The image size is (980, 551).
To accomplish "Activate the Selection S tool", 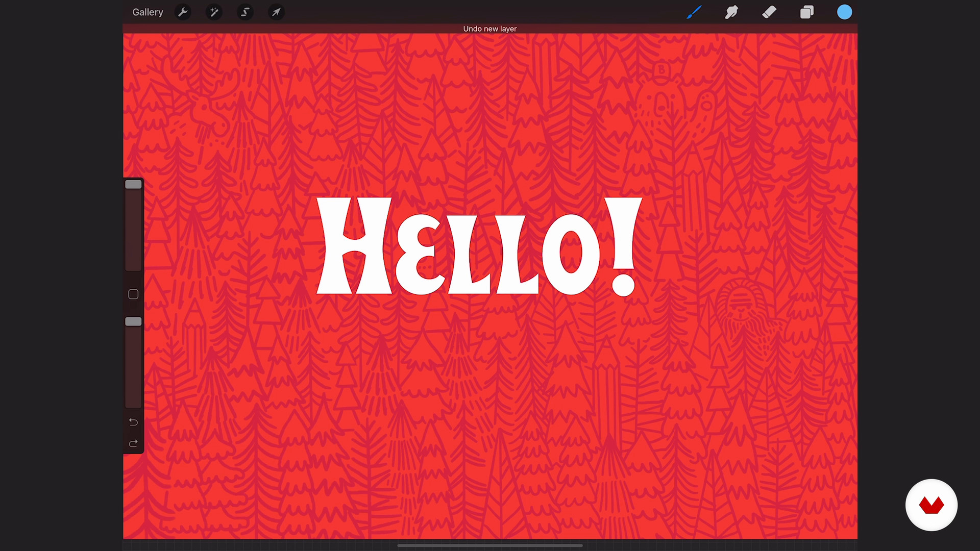I will point(245,12).
